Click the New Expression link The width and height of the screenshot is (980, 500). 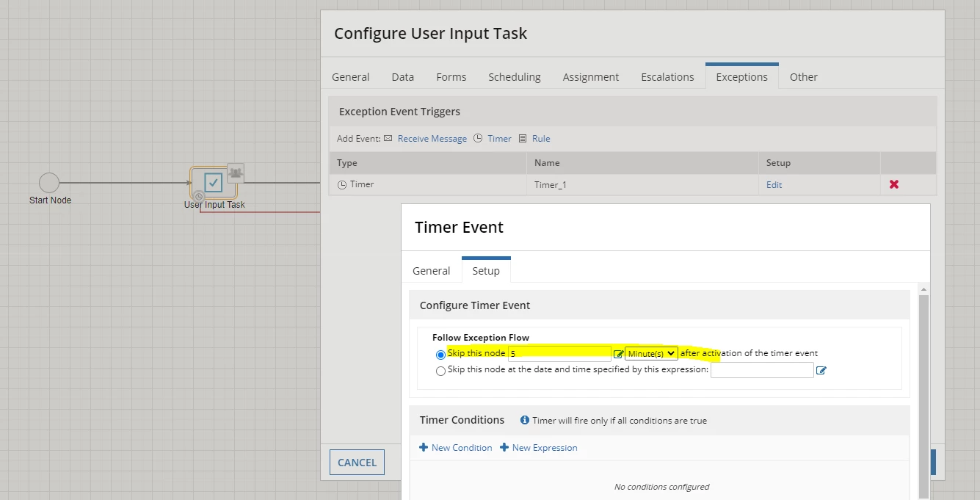tap(545, 447)
